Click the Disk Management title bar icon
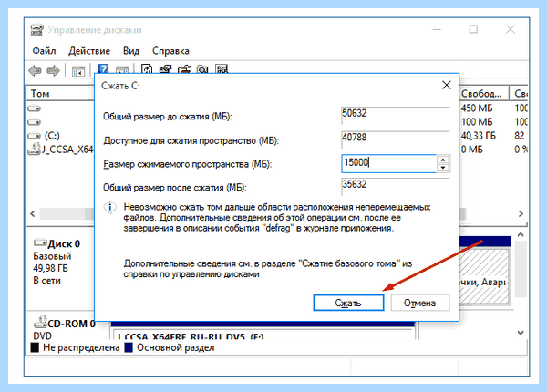Viewport: 547px width, 392px height. pos(36,30)
